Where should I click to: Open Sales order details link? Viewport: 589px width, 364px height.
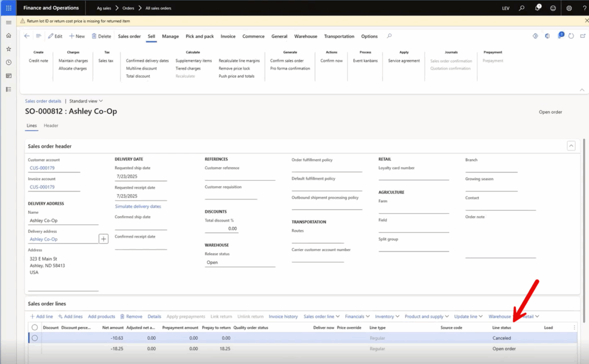pos(43,101)
